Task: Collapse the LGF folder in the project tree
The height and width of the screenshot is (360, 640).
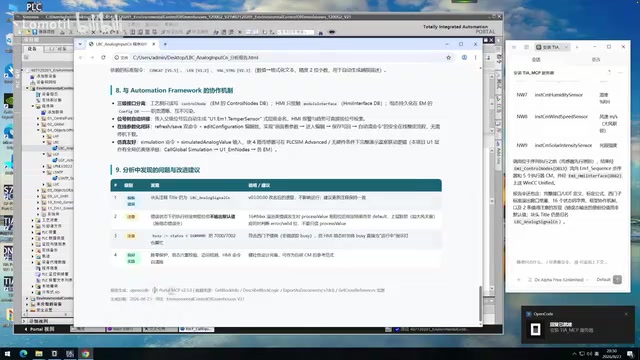Action: [44, 154]
